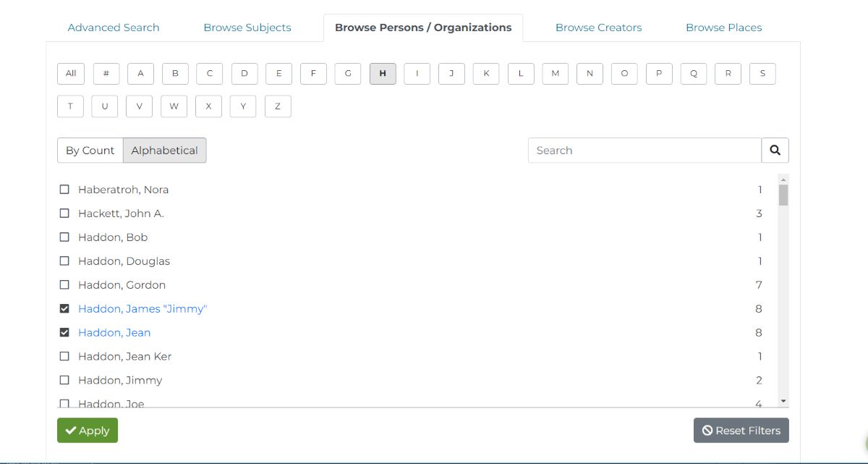
Task: Select the active letter H filter
Action: point(383,73)
